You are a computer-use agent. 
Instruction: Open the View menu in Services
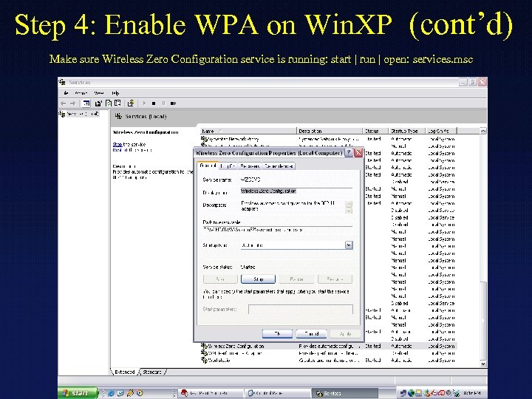pyautogui.click(x=99, y=93)
